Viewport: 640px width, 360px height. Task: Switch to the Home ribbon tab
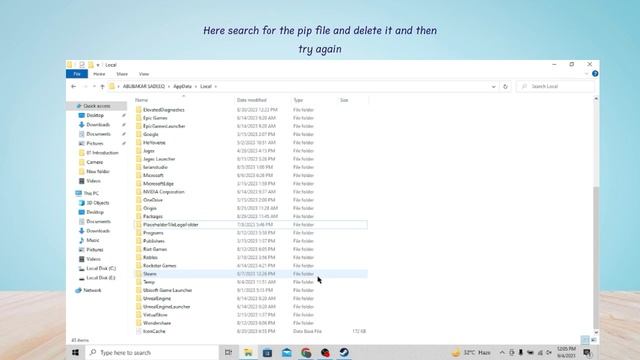[x=99, y=74]
